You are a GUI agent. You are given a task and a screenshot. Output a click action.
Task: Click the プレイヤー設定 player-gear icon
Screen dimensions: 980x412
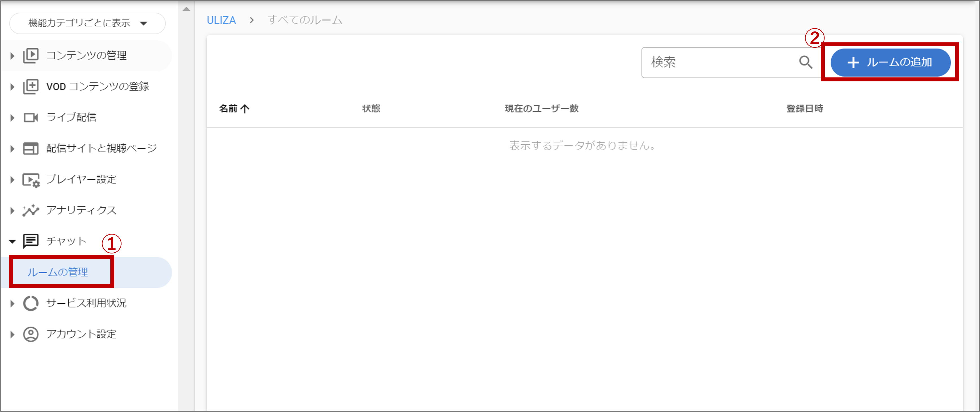tap(30, 179)
